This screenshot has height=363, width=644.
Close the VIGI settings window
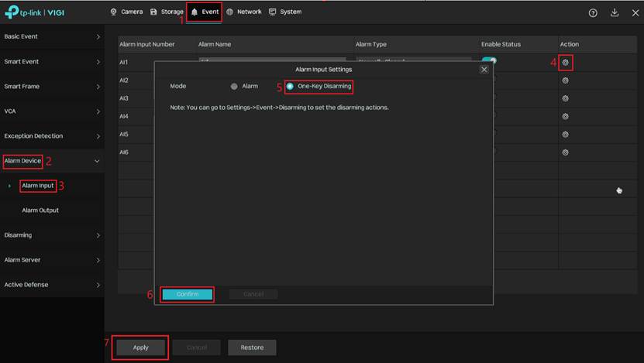[x=635, y=13]
